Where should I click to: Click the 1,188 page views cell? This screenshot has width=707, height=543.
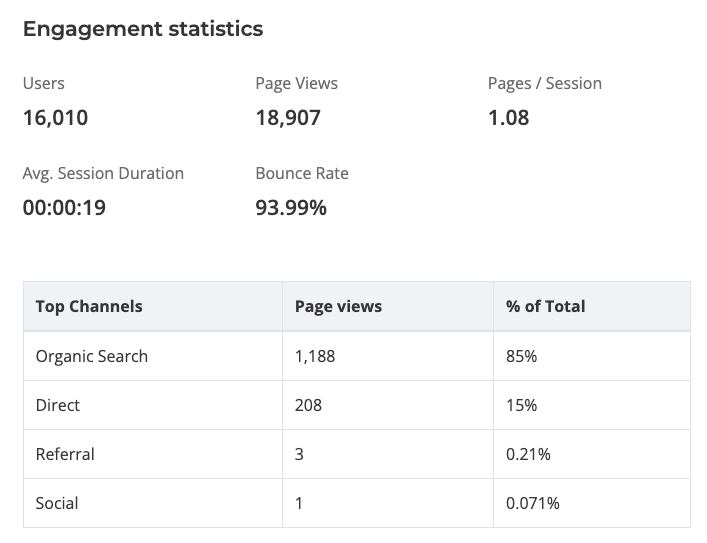(x=315, y=356)
